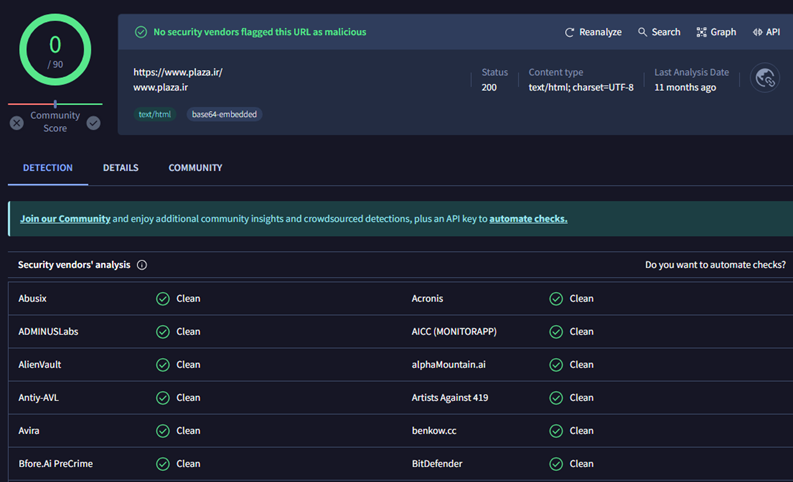Switch to the DETECTION tab
The image size is (793, 482).
tap(48, 168)
